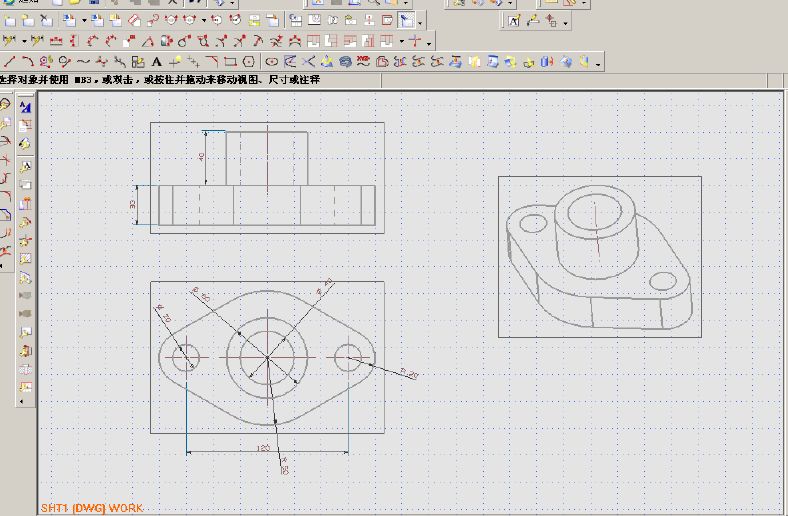This screenshot has height=516, width=788.
Task: Click the SHT1 (DWG) WORK label
Action: point(92,508)
